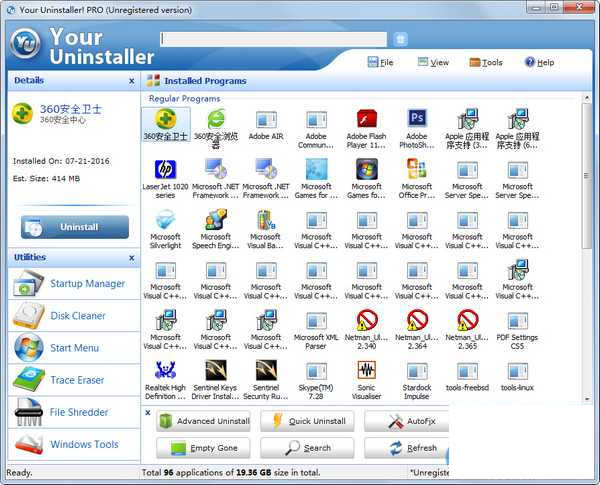Select Adobe Commun... program icon

tap(316, 119)
